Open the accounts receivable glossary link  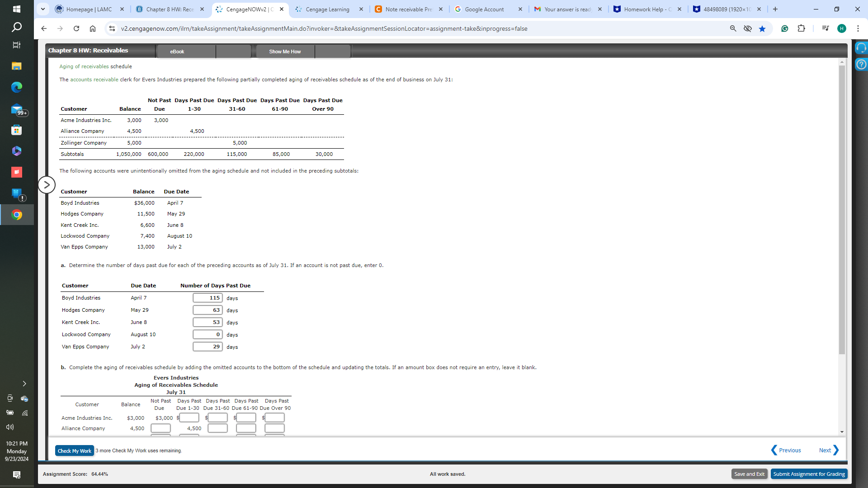coord(94,80)
